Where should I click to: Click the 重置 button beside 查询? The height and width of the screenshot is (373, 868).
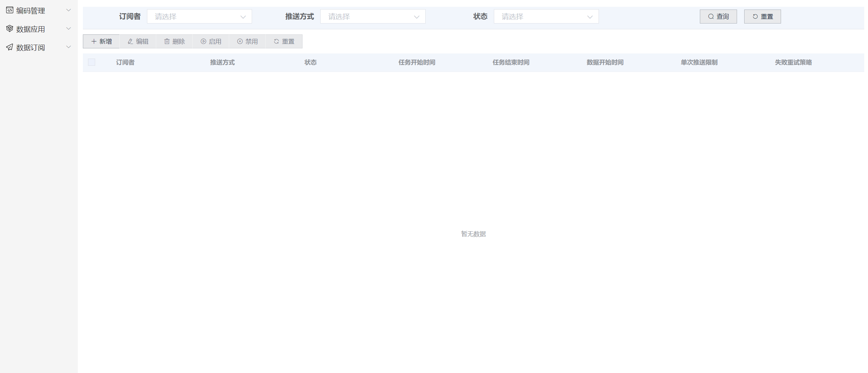762,17
